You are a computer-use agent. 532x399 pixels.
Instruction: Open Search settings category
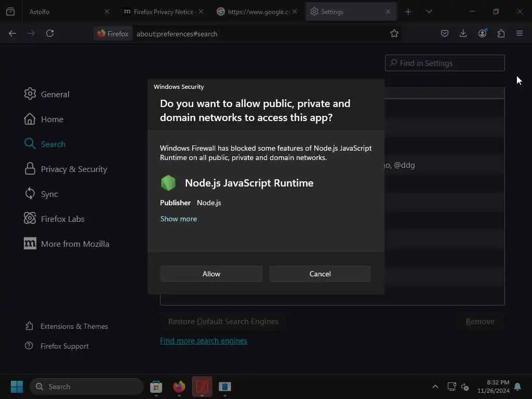pos(45,144)
